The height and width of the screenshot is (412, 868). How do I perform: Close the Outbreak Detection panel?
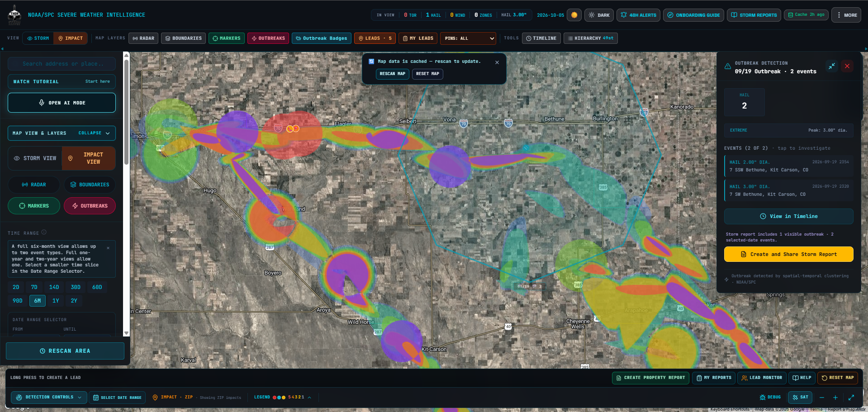coord(847,66)
